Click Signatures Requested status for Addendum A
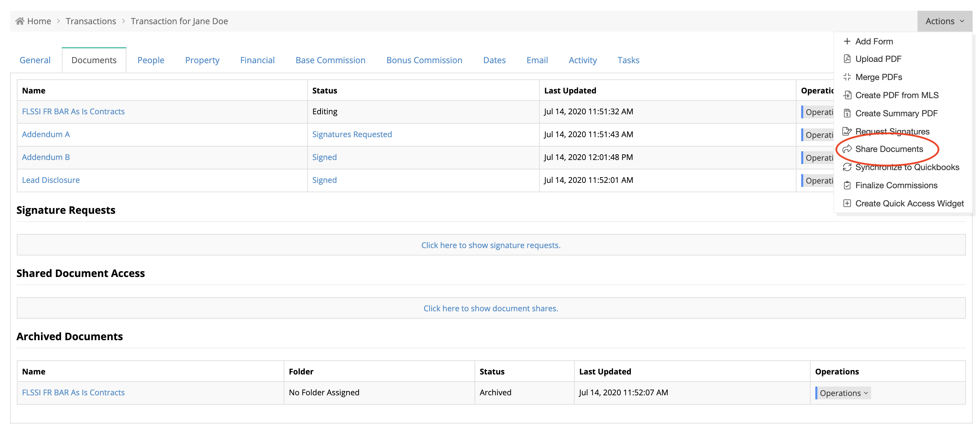 pyautogui.click(x=352, y=134)
